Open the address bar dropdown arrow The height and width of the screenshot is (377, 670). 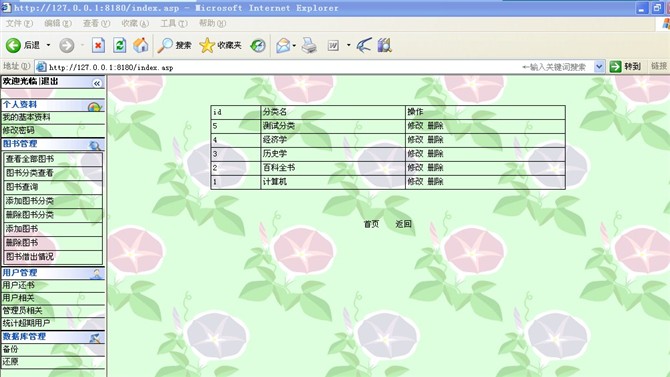coord(599,67)
